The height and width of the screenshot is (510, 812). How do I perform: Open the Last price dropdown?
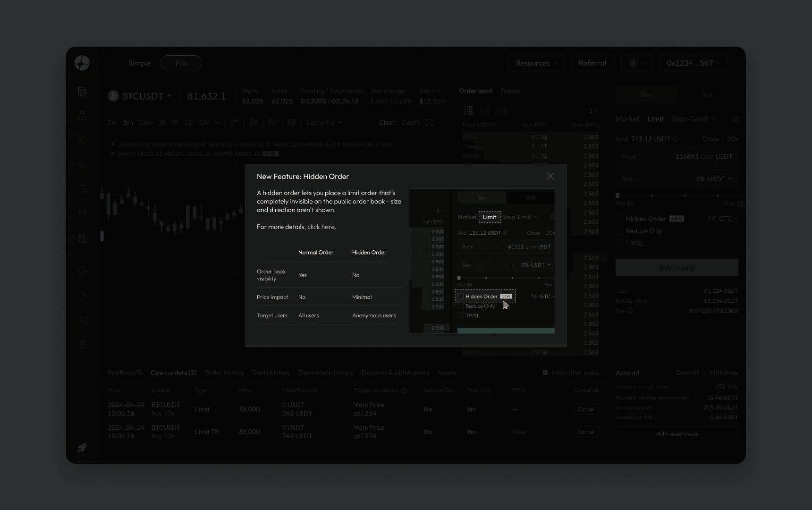[x=324, y=122]
